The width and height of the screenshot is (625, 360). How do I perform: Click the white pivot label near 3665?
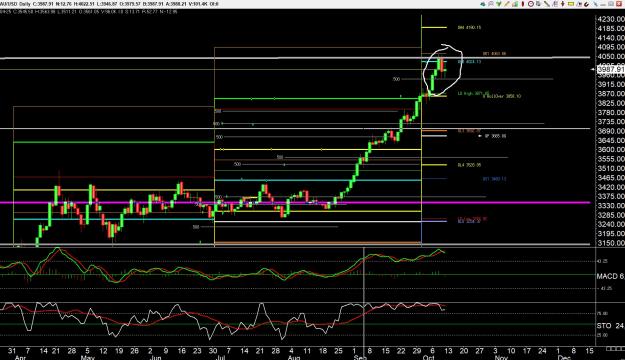tap(495, 136)
